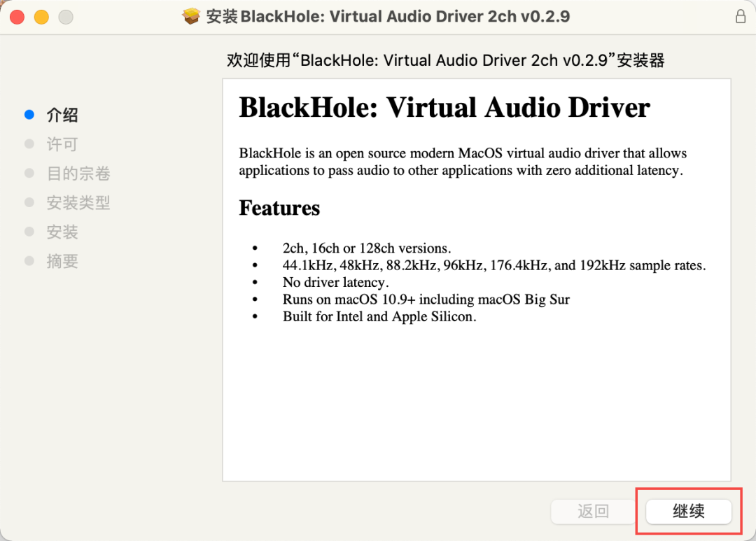The width and height of the screenshot is (756, 541).
Task: Click the line 'Runs on macOS 10.9+'
Action: point(426,299)
